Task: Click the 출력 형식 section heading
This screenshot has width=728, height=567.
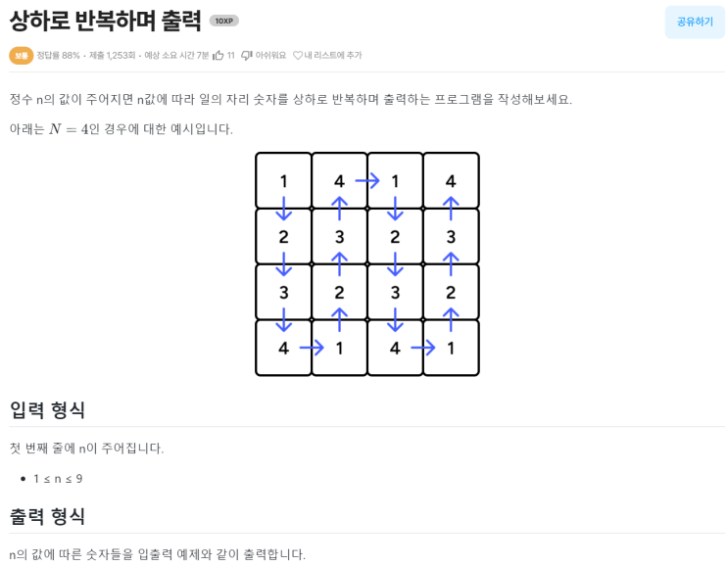Action: click(47, 516)
